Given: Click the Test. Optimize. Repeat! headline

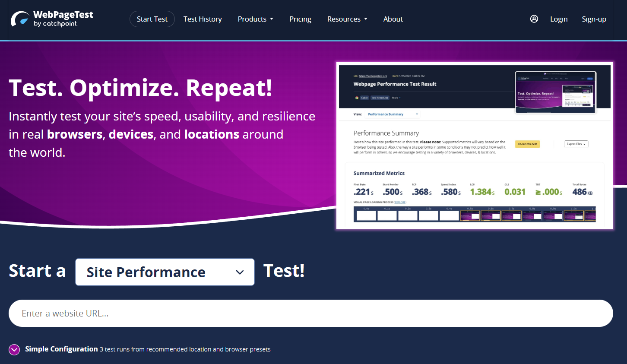Looking at the screenshot, I should [140, 88].
